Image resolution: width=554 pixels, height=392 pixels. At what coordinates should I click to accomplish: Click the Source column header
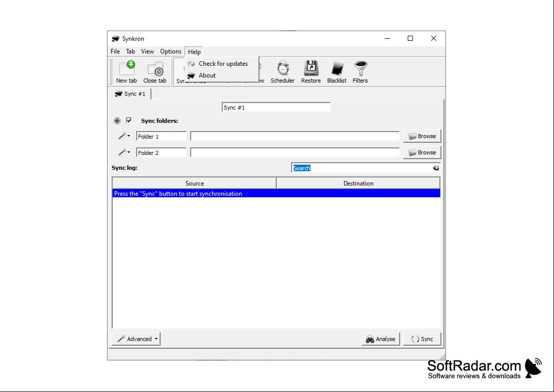pyautogui.click(x=194, y=183)
